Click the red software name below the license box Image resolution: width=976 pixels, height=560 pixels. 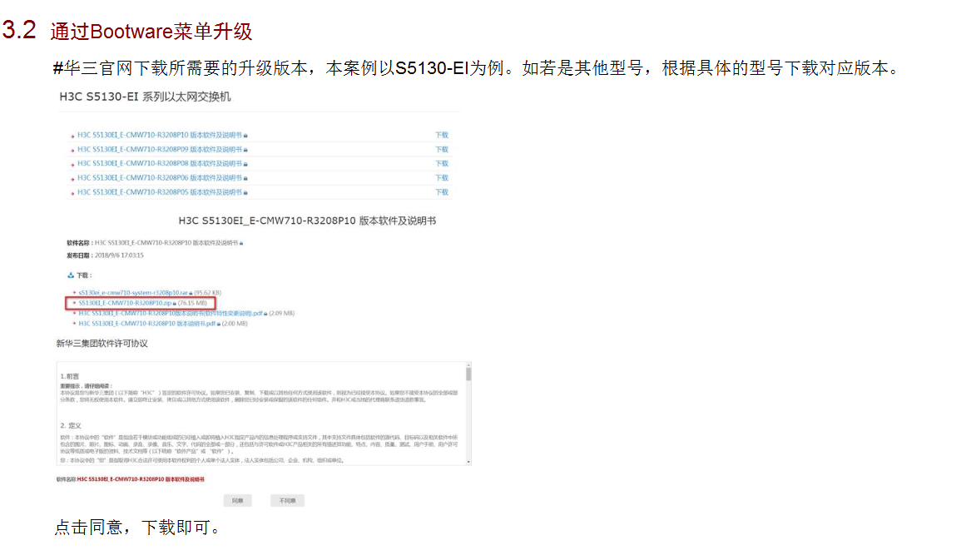tap(141, 480)
